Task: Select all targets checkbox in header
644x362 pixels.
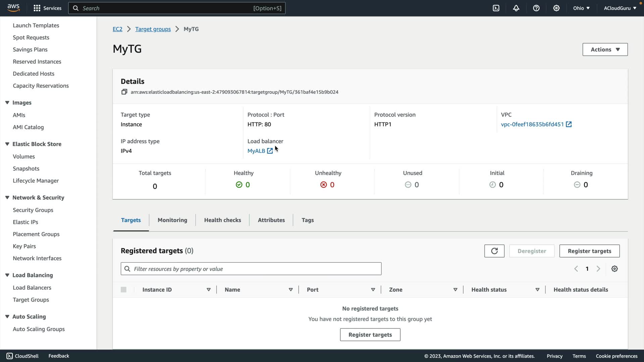Action: [123, 290]
